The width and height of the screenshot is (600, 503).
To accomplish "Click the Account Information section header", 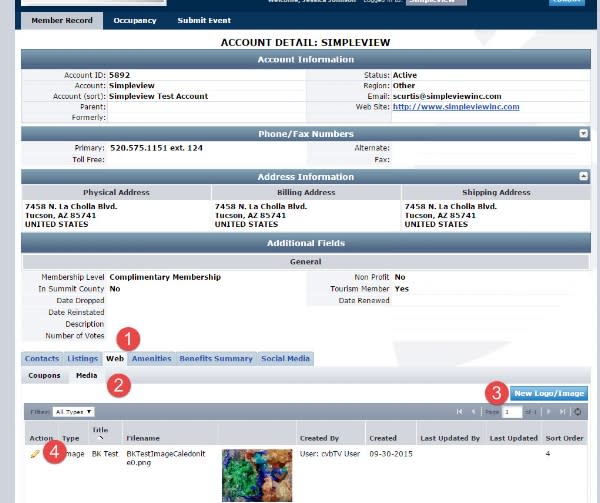I will point(306,59).
